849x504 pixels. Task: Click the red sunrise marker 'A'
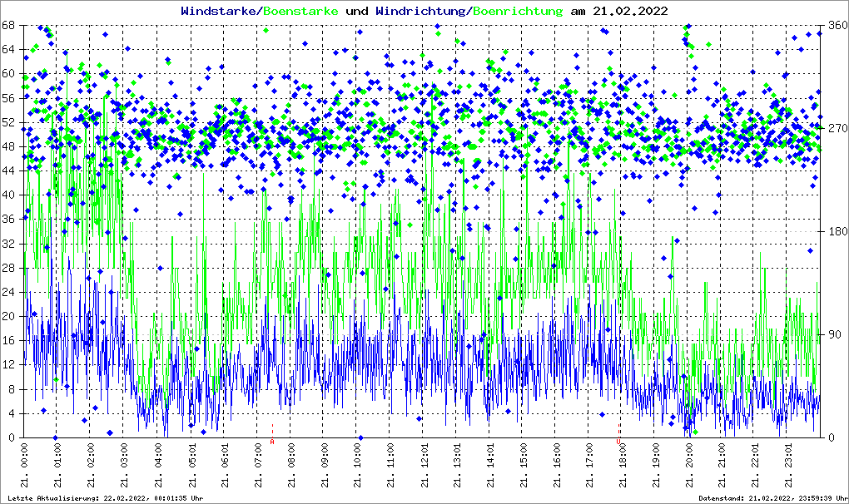coord(272,442)
